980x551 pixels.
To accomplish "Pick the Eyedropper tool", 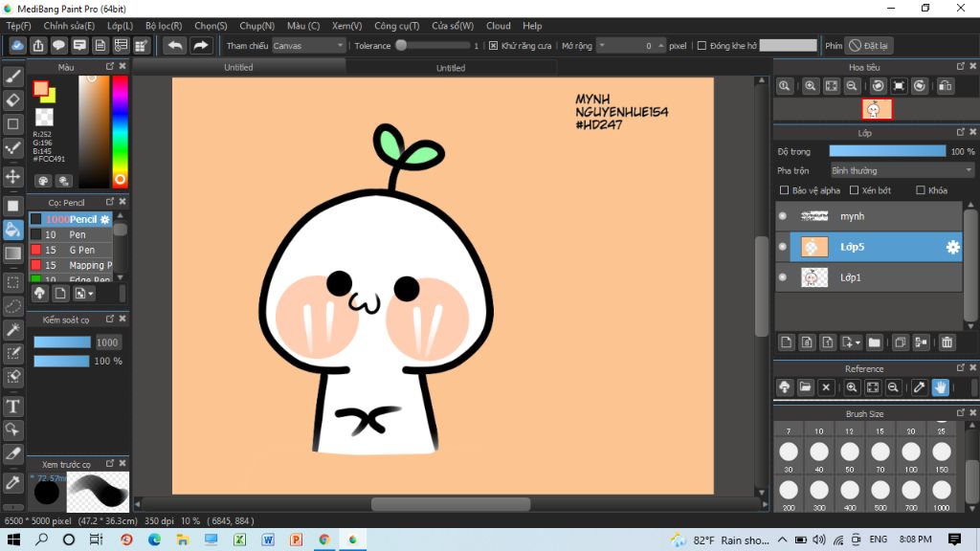I will pos(13,481).
